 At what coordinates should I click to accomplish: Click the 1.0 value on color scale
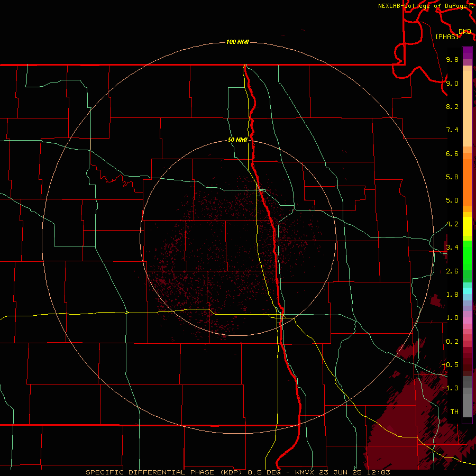452,318
